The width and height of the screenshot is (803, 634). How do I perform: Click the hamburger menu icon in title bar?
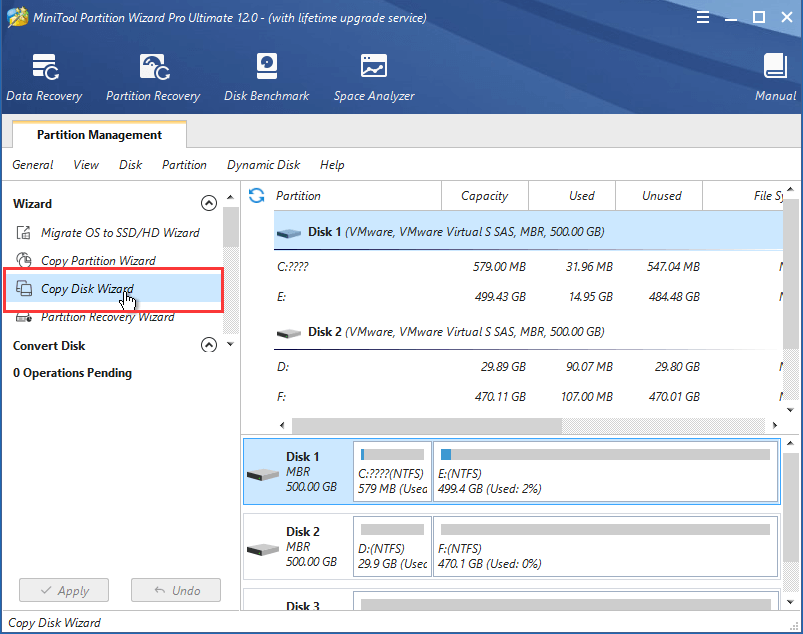(x=703, y=17)
